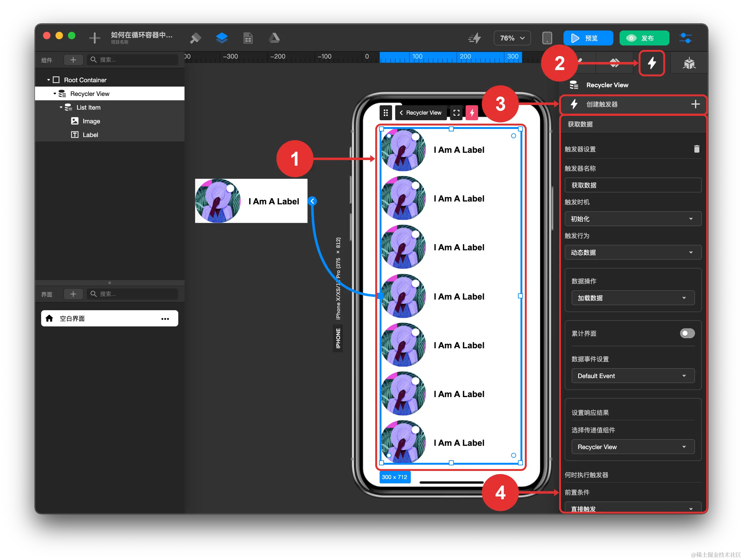
Task: Collapse the Recycler View tree node
Action: point(55,94)
